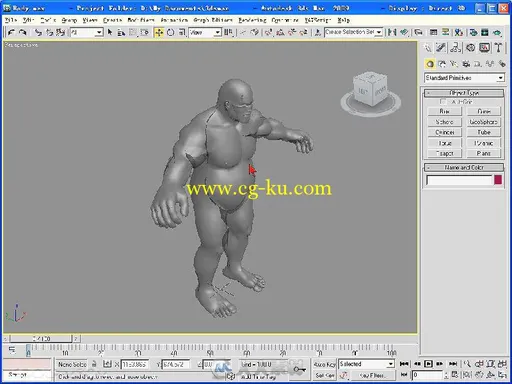Click the Quick Render teapot icon

pos(497,32)
